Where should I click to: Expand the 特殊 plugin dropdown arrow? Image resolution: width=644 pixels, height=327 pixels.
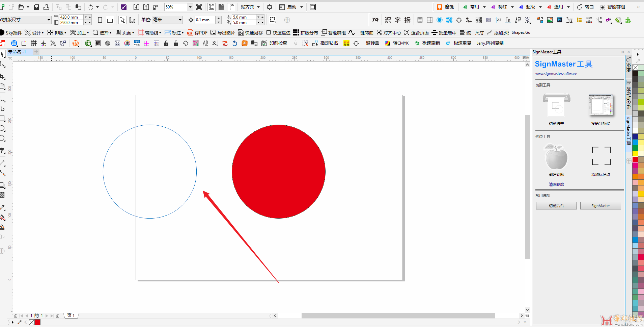512,7
